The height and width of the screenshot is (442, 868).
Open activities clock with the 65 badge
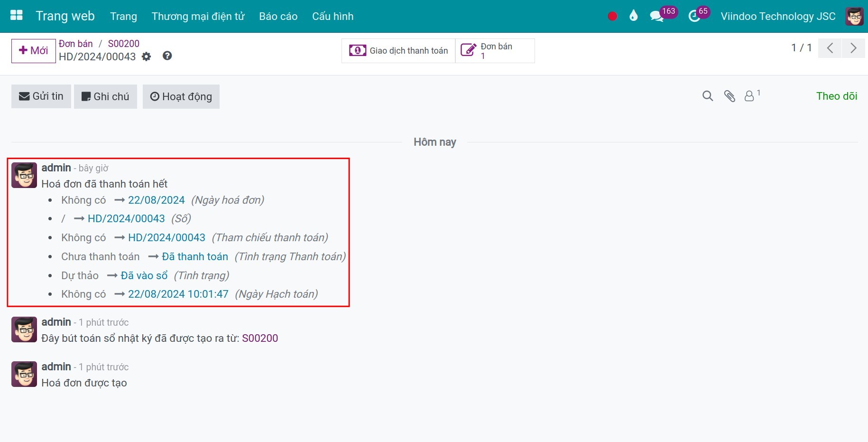699,15
